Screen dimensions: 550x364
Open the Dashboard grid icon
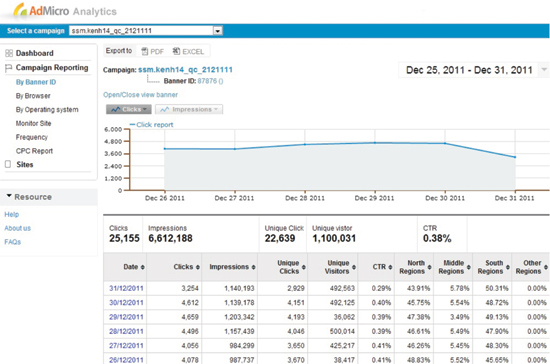(9, 53)
